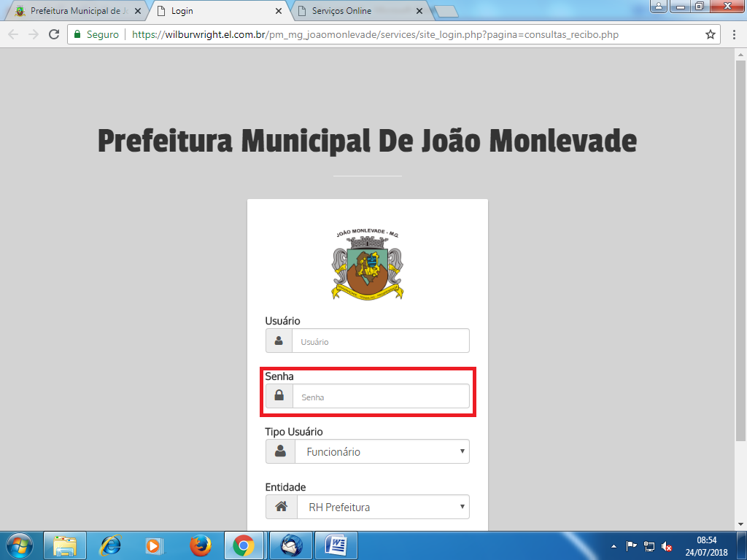Launch Internet Explorer from the taskbar

[110, 545]
